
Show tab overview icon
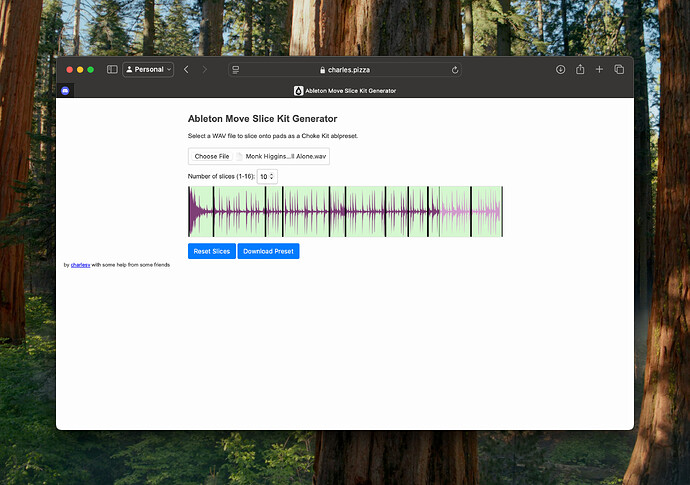coord(619,69)
